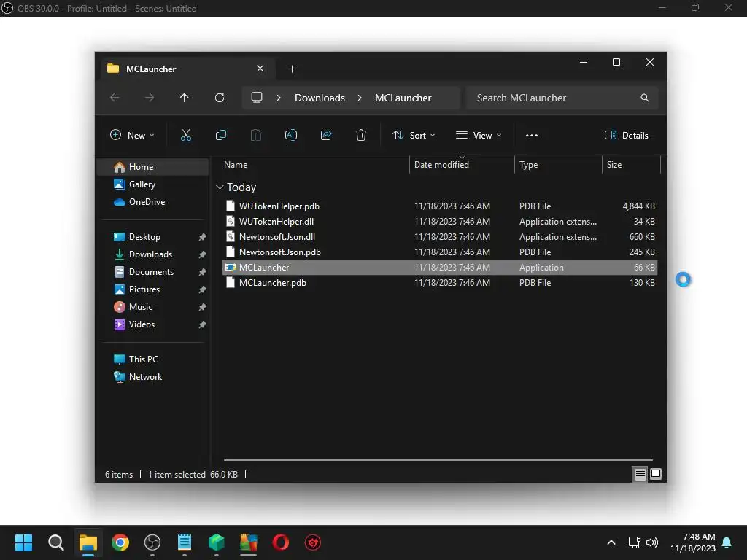Click the Paste clipboard icon
This screenshot has height=560, width=747.
tap(256, 135)
